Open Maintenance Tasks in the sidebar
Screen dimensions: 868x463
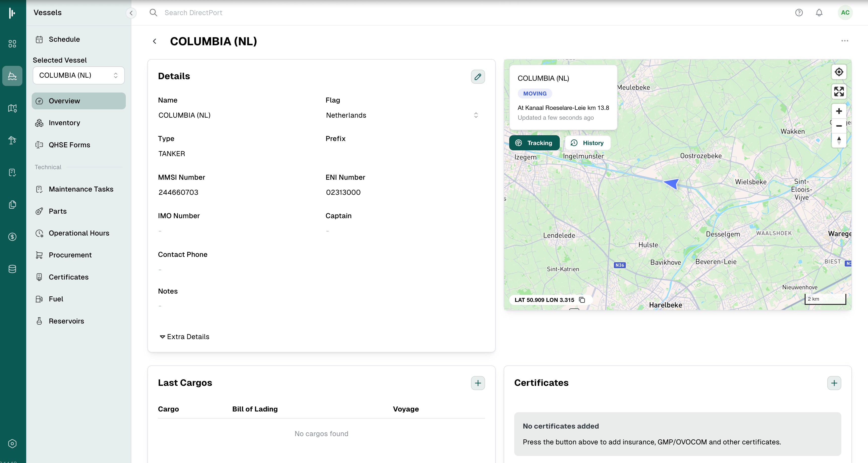(x=81, y=189)
